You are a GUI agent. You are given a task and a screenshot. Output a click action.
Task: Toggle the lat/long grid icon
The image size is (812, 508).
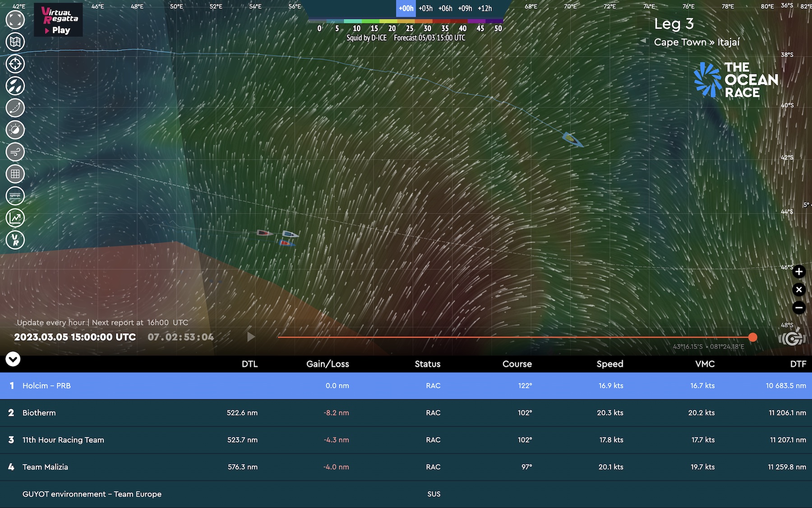(x=15, y=174)
